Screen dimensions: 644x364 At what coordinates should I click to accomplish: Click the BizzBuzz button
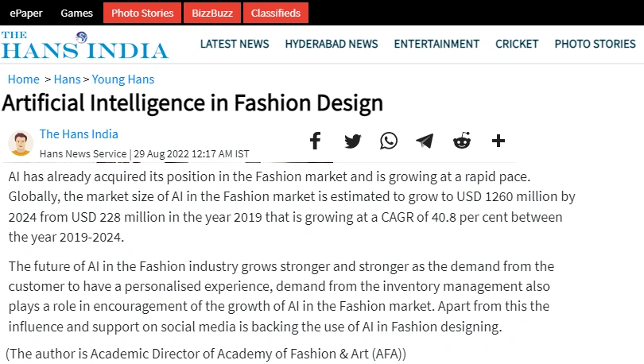[x=212, y=13]
